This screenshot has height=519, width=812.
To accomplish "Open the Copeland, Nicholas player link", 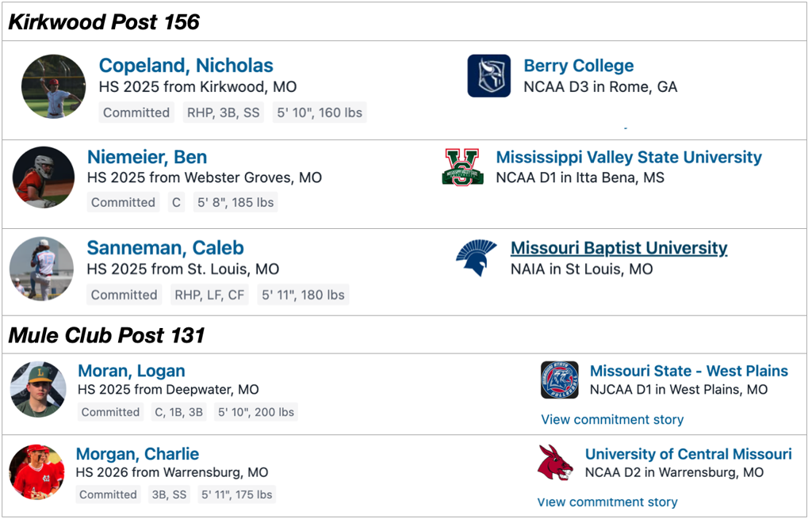I will click(x=186, y=66).
